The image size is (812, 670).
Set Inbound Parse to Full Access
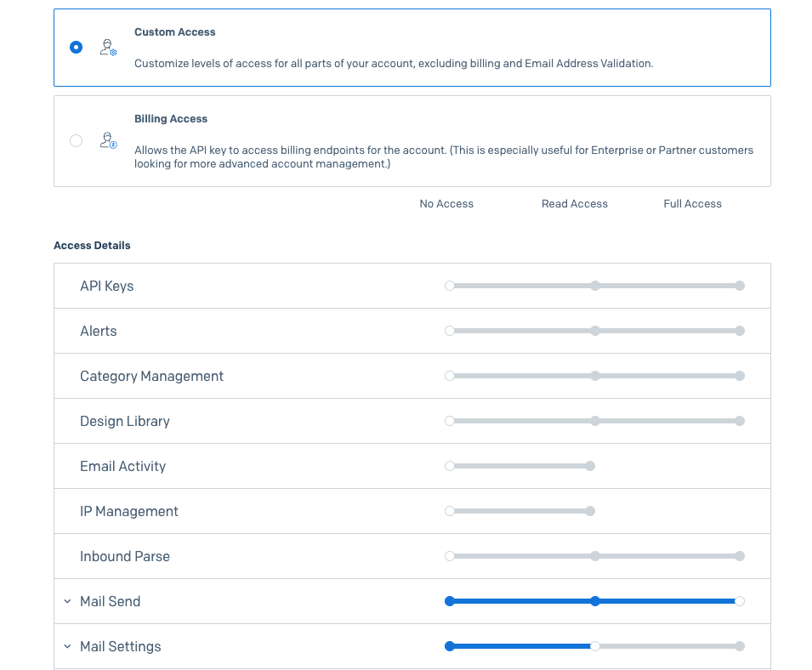740,556
